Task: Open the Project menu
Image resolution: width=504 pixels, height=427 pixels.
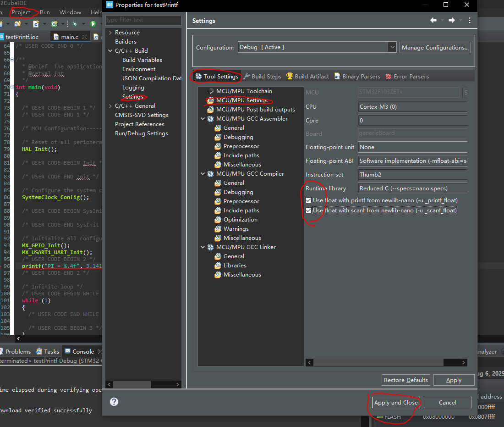Action: 22,12
